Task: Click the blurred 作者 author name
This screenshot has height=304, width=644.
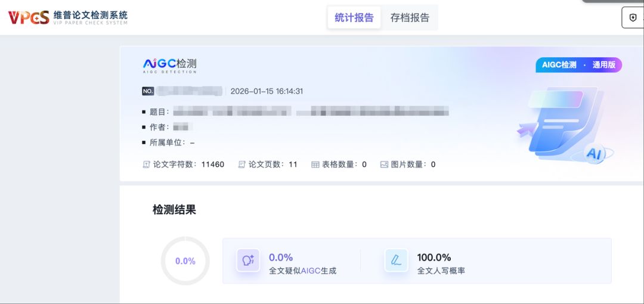Action: 183,127
